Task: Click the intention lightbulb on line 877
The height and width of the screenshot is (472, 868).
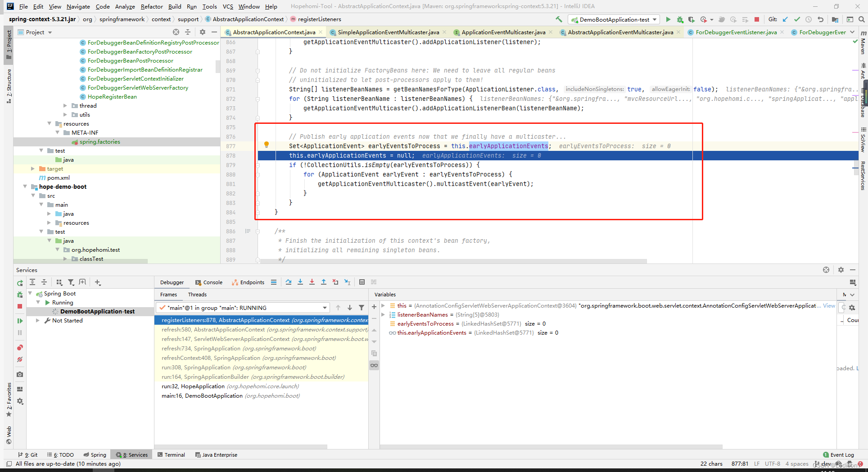Action: tap(267, 145)
